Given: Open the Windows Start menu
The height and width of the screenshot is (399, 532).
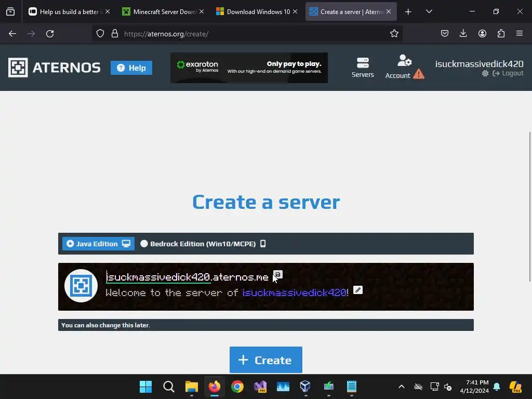Looking at the screenshot, I should (x=146, y=387).
